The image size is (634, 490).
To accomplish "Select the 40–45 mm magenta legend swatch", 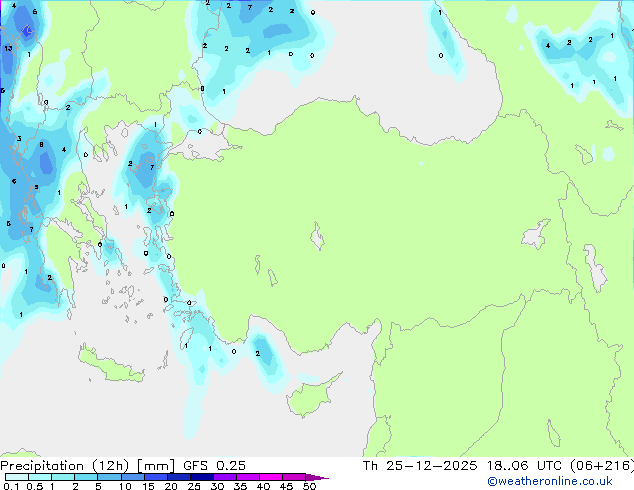I will tap(271, 477).
